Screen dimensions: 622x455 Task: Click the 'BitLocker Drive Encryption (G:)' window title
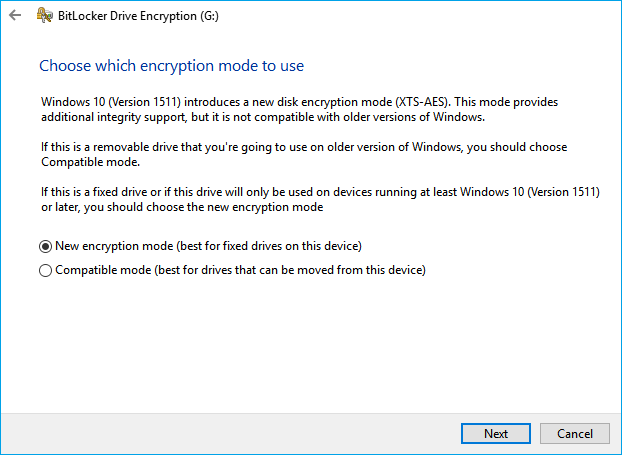(x=144, y=18)
